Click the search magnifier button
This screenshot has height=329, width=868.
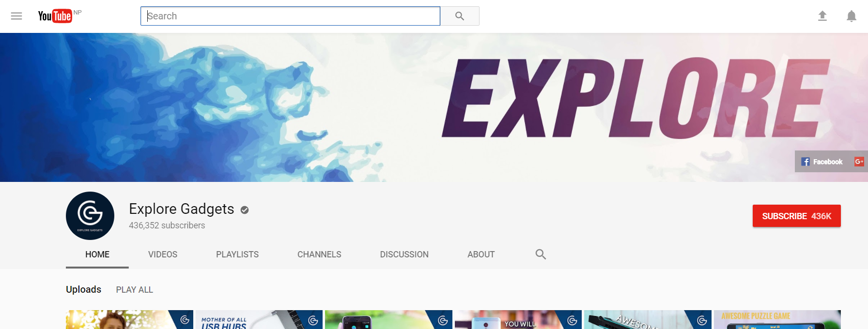[x=460, y=16]
